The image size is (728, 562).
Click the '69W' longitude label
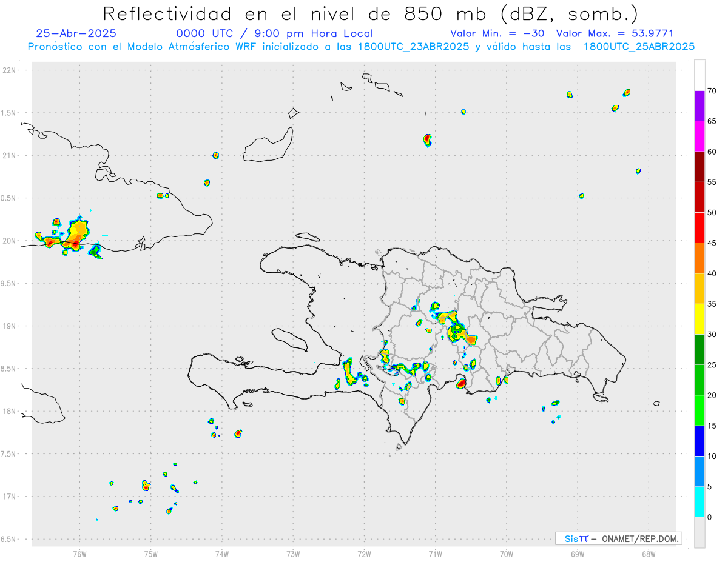pyautogui.click(x=578, y=554)
